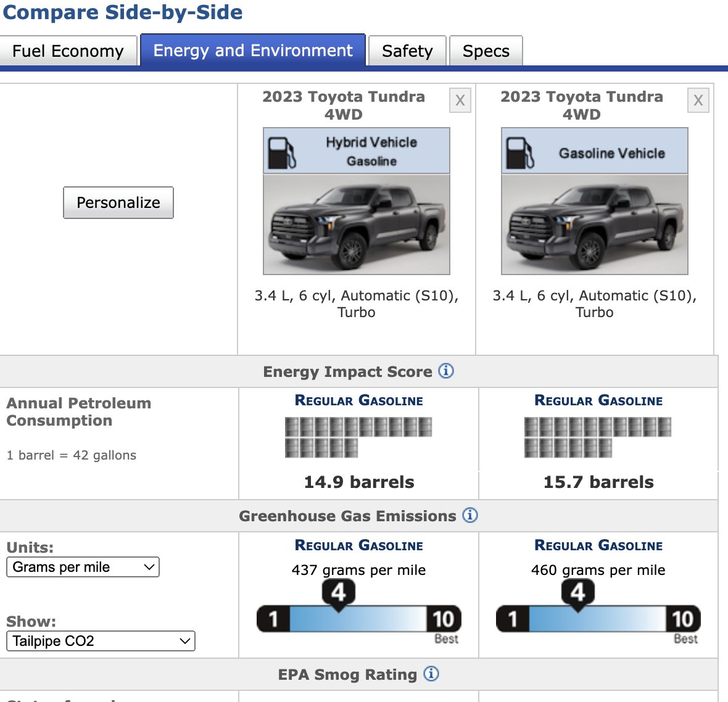
Task: Click the hybrid Tundra's petroleum barrels graphic
Action: [x=358, y=437]
